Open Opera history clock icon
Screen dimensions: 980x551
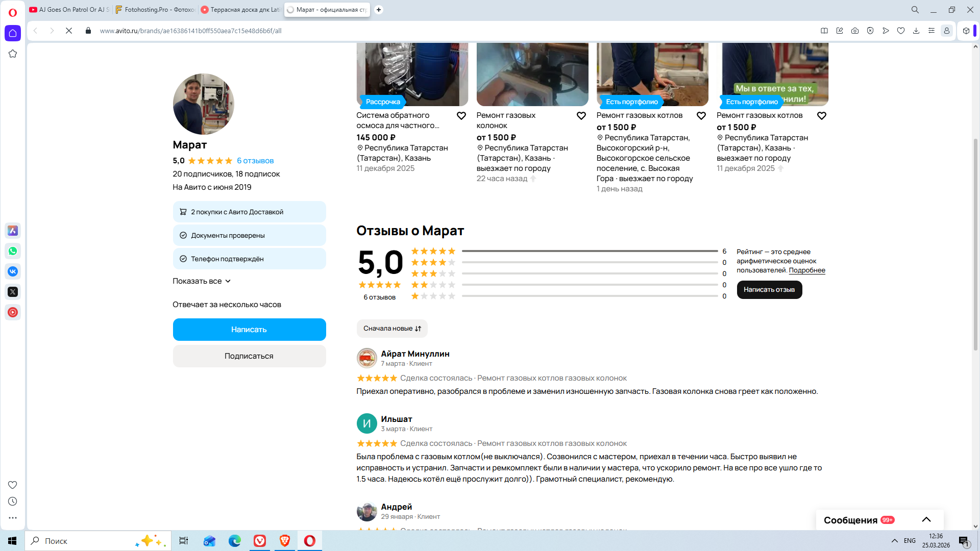coord(13,502)
